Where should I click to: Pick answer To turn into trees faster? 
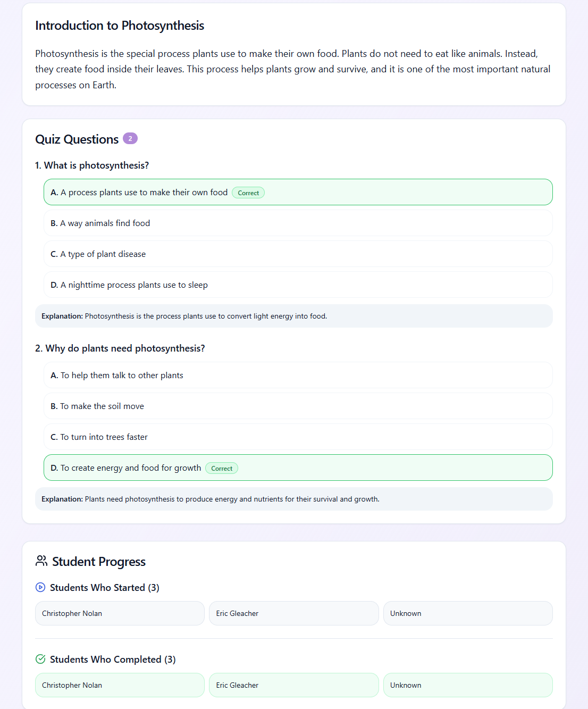298,437
